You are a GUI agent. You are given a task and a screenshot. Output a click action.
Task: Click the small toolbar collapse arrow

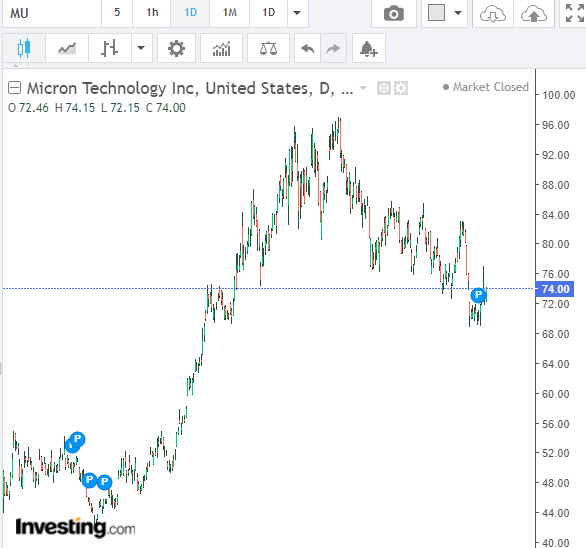tap(15, 66)
